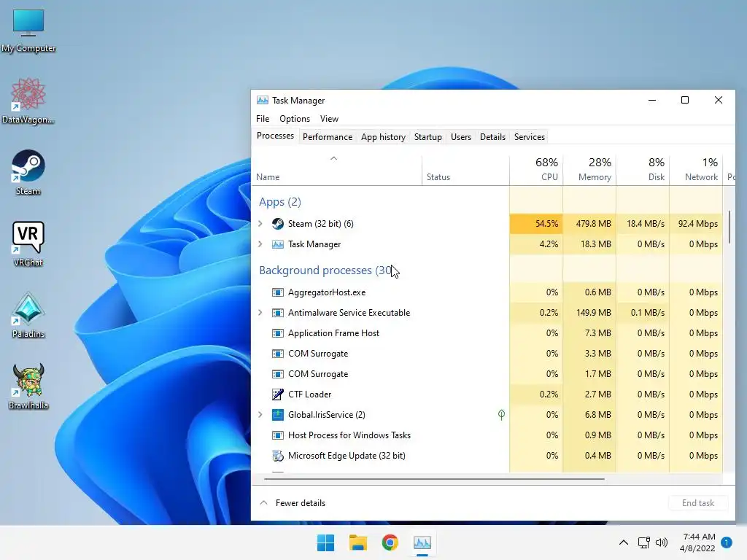Expand the Global.IrisService group
The height and width of the screenshot is (560, 747).
tap(260, 415)
